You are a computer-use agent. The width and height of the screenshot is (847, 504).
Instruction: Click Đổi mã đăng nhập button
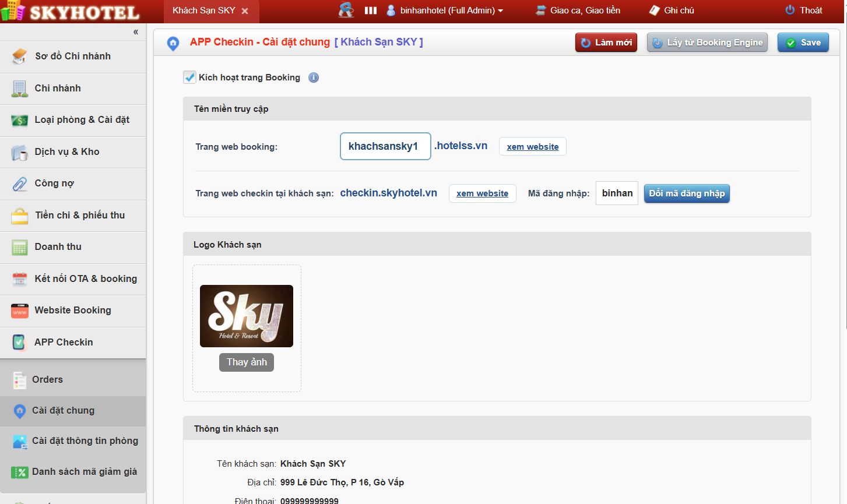pos(687,193)
